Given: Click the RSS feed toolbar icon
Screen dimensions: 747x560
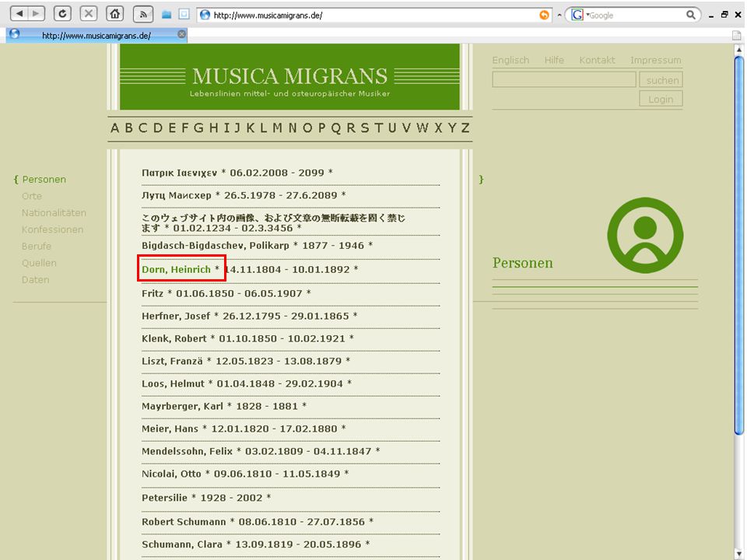Looking at the screenshot, I should 143,14.
